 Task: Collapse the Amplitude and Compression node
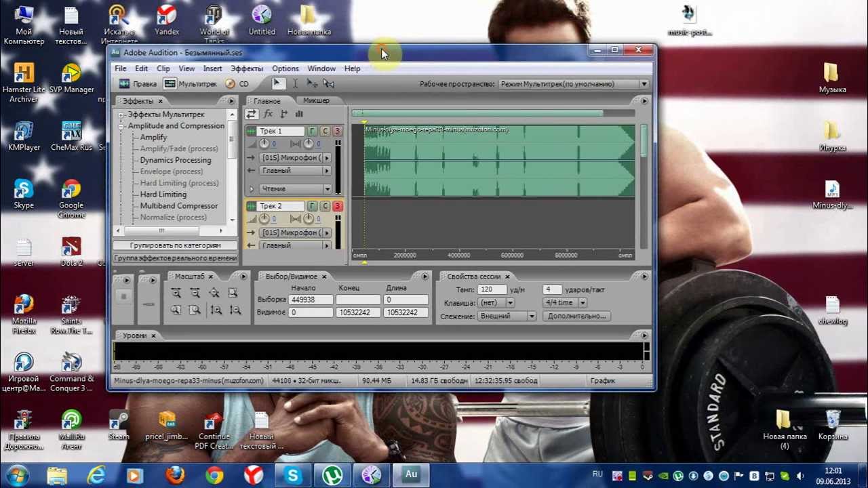pos(122,126)
